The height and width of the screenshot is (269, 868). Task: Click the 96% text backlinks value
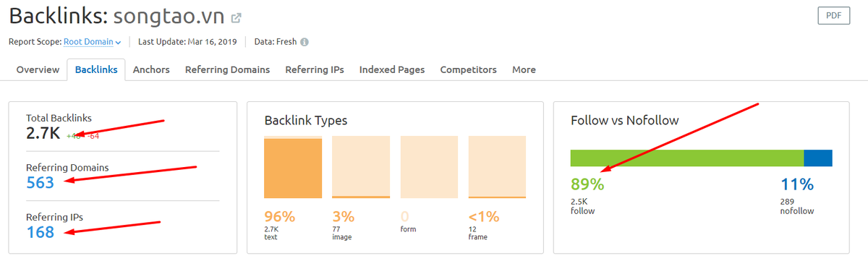point(280,216)
